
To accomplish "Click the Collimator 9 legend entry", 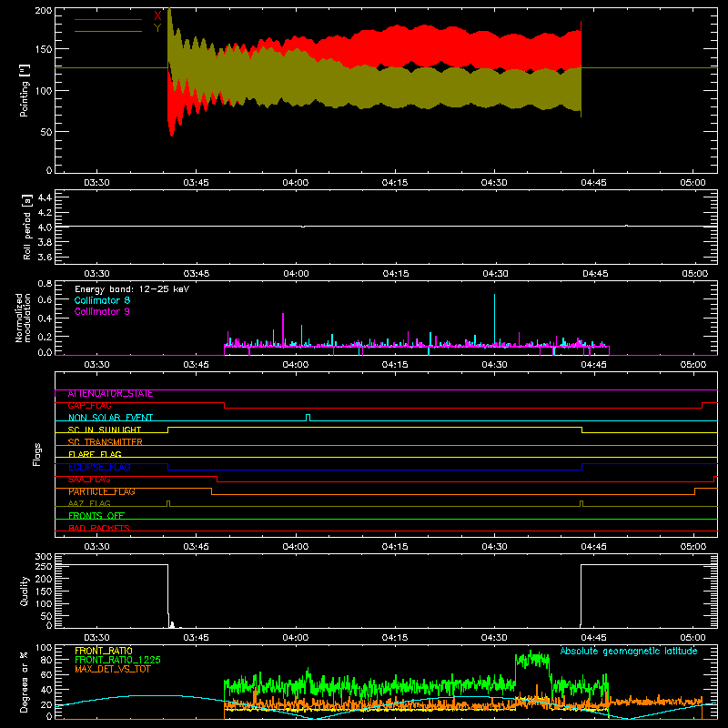I will (102, 311).
